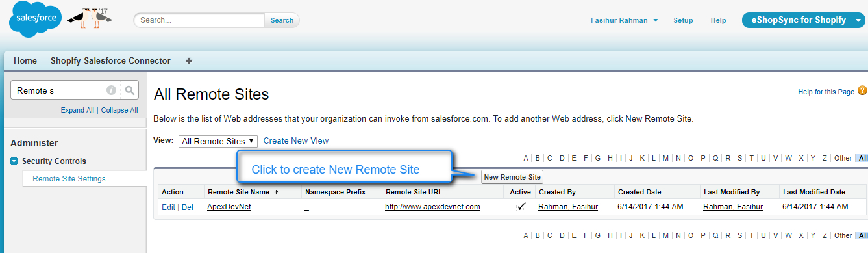Click the magnifier icon in sidebar search

click(x=130, y=90)
